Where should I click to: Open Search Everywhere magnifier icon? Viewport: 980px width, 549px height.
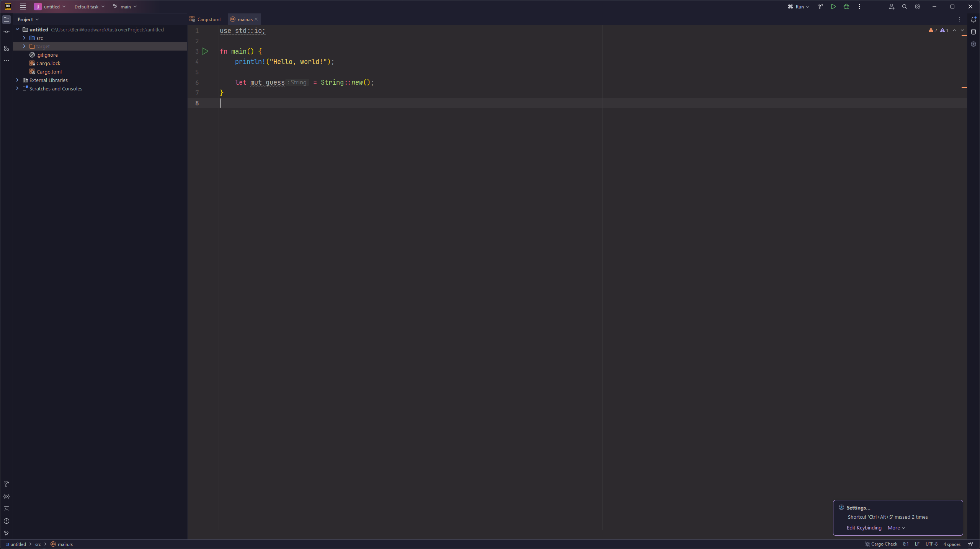pos(905,7)
